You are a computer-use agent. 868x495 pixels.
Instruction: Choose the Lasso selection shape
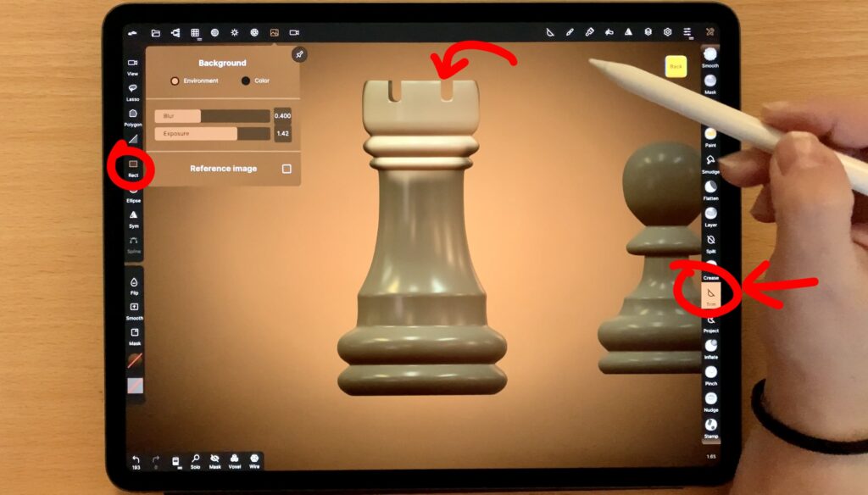[133, 89]
